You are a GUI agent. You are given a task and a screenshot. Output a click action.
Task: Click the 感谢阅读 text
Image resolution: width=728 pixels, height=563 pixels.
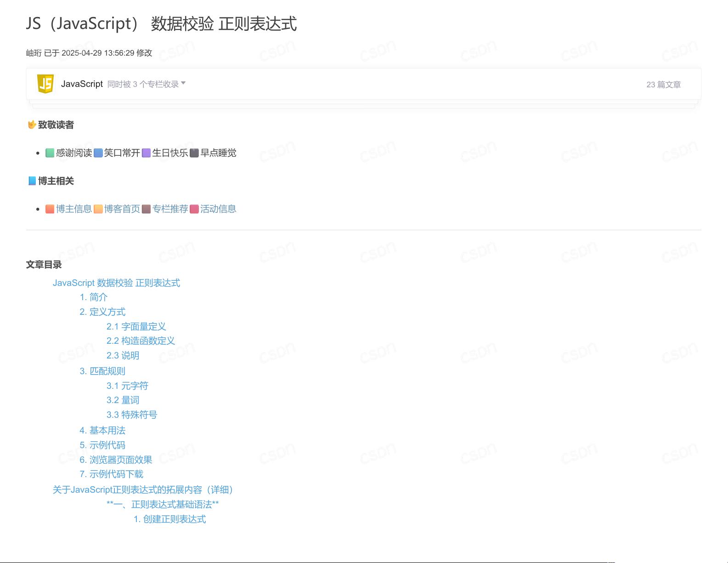[74, 153]
